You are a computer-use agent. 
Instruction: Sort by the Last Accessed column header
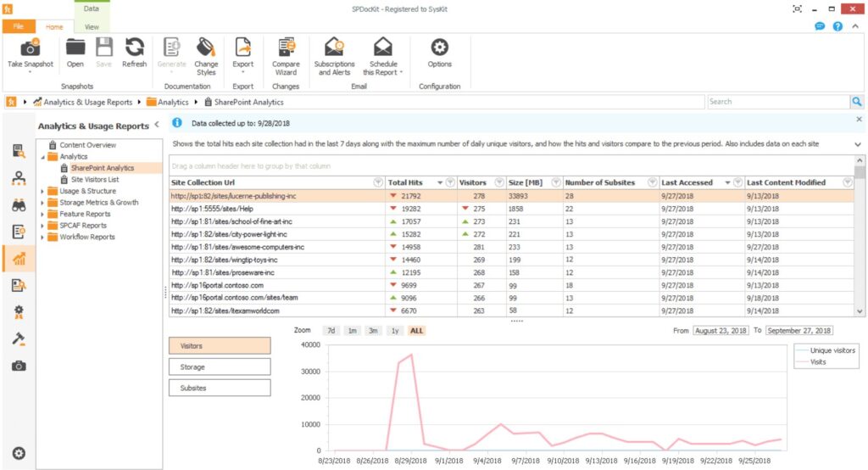(x=687, y=182)
